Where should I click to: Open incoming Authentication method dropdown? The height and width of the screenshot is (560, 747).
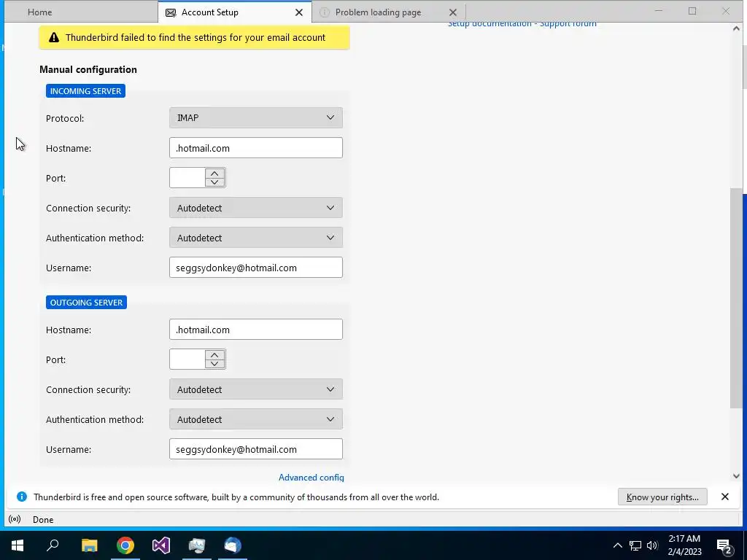click(x=256, y=238)
